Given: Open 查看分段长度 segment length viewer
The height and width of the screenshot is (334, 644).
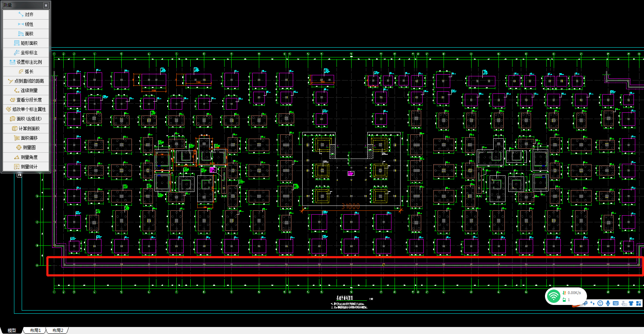Looking at the screenshot, I should 26,100.
